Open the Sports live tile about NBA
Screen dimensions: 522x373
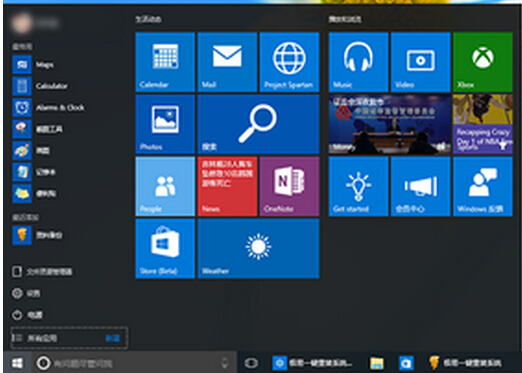[x=483, y=124]
